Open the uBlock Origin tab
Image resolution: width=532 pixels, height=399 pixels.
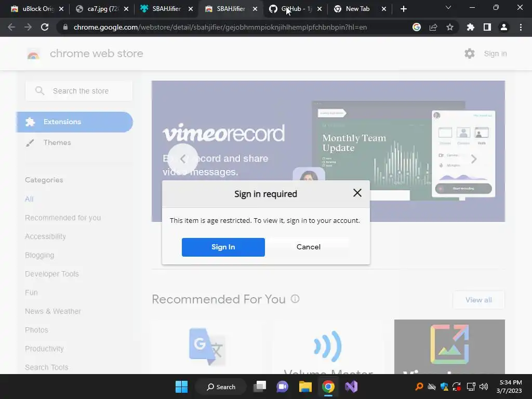(33, 9)
